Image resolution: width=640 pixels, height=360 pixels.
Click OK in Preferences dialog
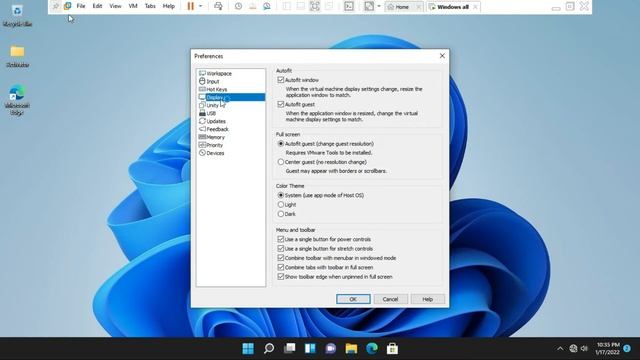pyautogui.click(x=353, y=299)
